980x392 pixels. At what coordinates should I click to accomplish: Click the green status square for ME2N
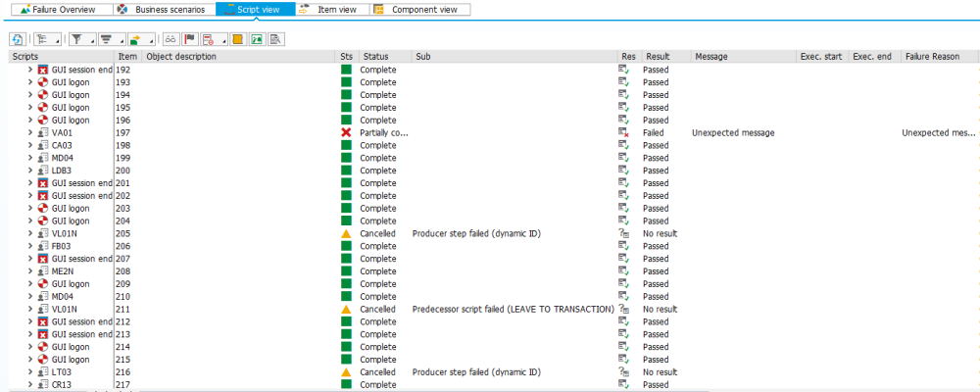pos(346,271)
